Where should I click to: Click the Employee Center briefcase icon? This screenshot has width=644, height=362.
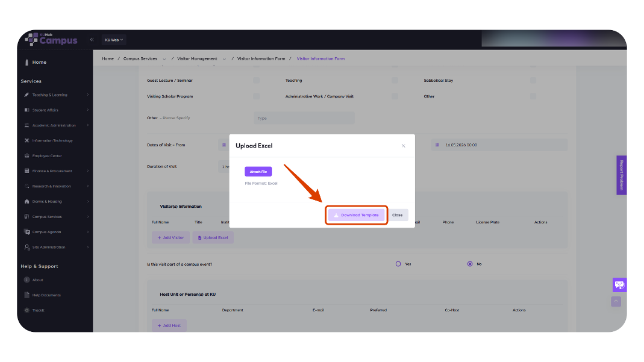(x=27, y=155)
